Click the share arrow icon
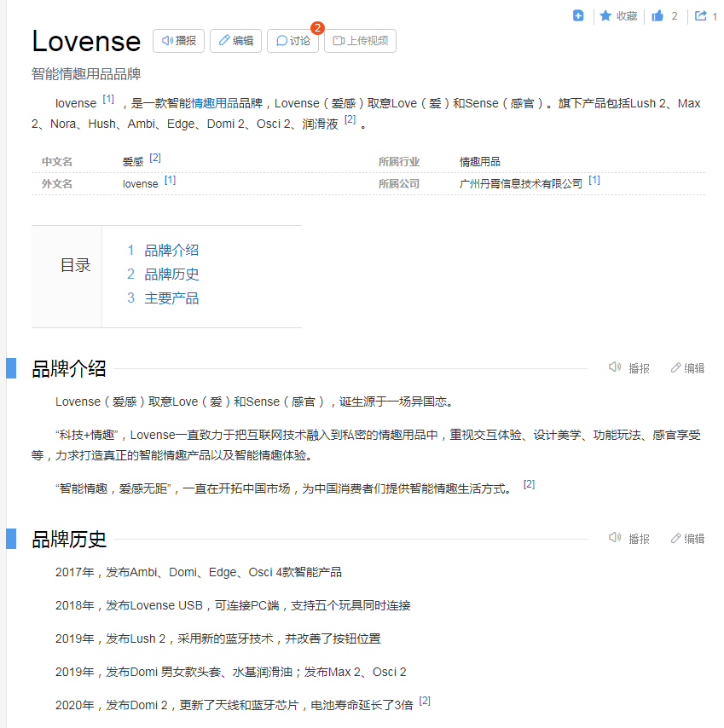The width and height of the screenshot is (724, 728). 701,15
